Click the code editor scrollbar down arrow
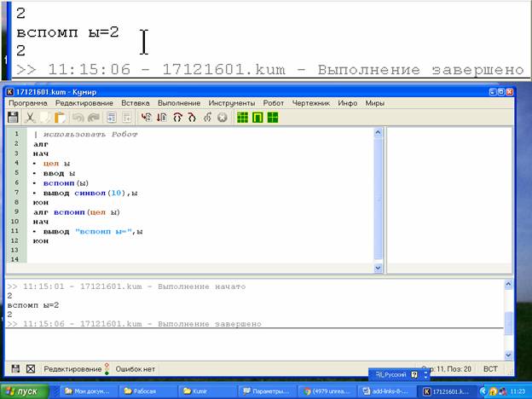Image resolution: width=532 pixels, height=399 pixels. coord(378,268)
